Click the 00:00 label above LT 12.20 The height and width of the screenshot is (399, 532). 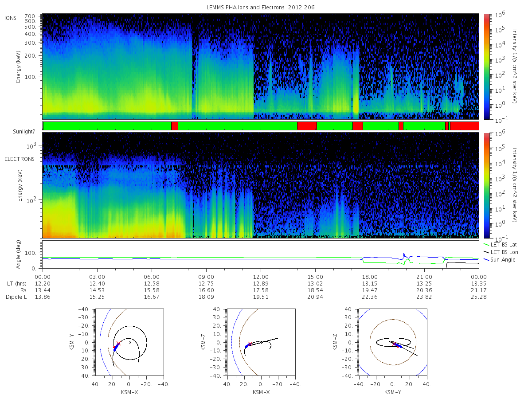click(x=43, y=277)
